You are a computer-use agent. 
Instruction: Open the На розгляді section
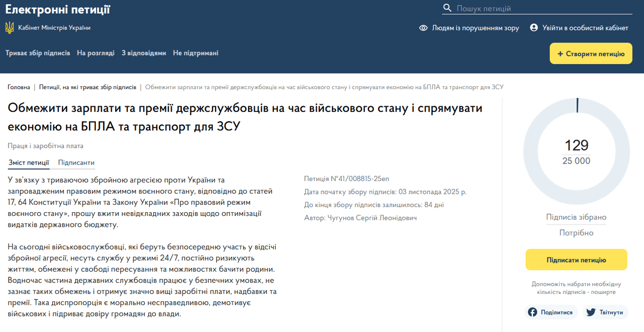(x=97, y=53)
